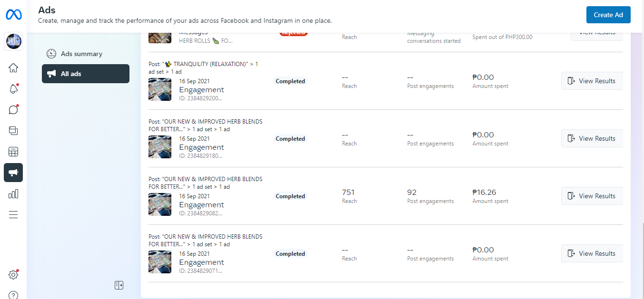Viewport: 644px width, 299px height.
Task: Click the Create Ad button
Action: point(608,15)
